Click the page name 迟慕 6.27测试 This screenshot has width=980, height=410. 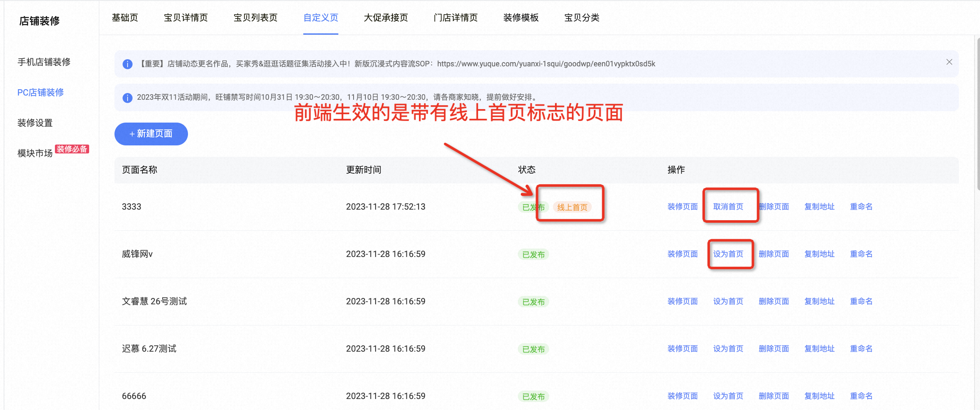[x=149, y=349]
